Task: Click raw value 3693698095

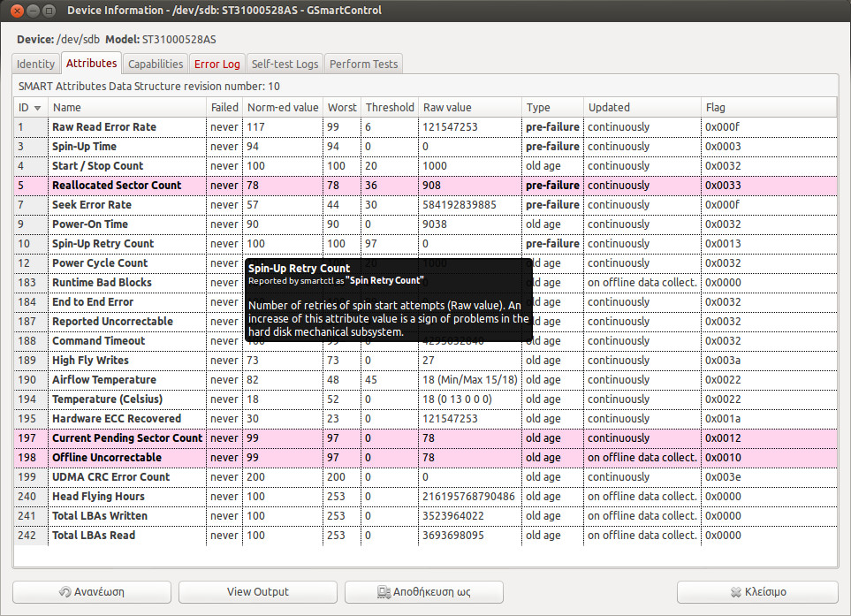Action: point(453,536)
